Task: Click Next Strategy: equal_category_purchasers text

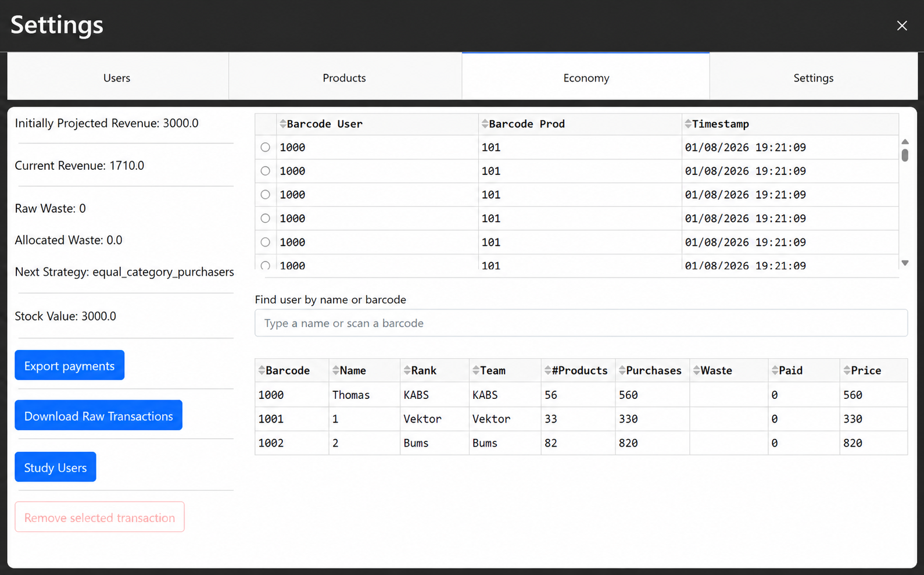Action: [124, 272]
